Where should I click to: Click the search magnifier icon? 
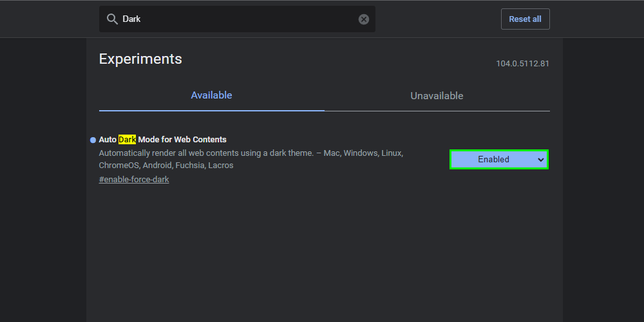click(112, 19)
